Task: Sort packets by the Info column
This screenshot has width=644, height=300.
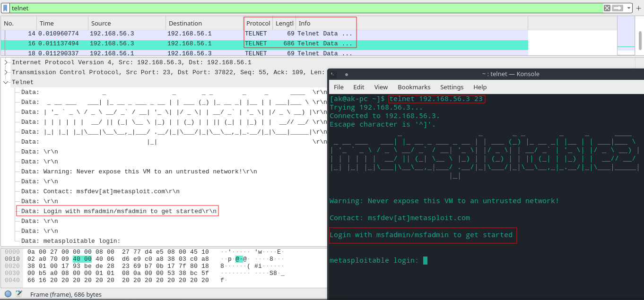Action: pyautogui.click(x=411, y=23)
